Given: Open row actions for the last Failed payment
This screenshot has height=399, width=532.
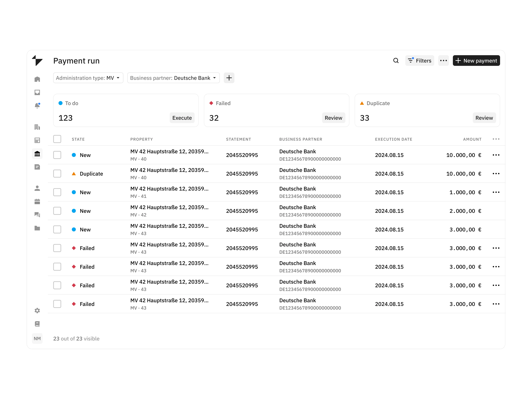Looking at the screenshot, I should click(x=496, y=304).
